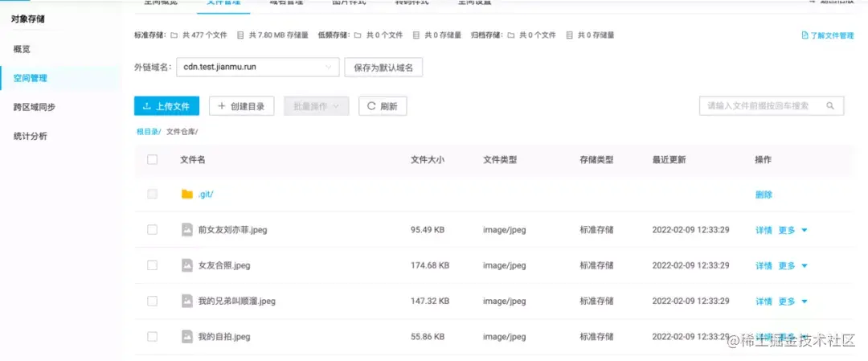Click file name 女友合照.jpeg

[224, 265]
